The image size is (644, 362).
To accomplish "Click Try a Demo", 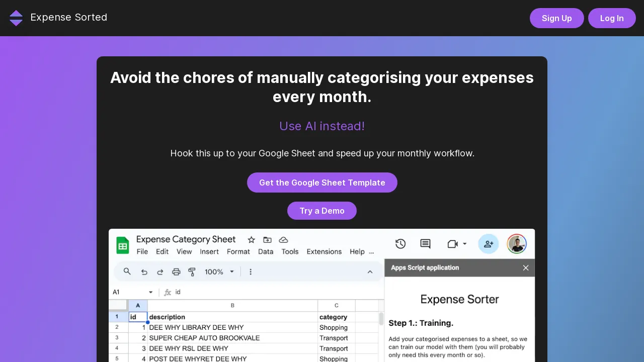I will (x=322, y=211).
